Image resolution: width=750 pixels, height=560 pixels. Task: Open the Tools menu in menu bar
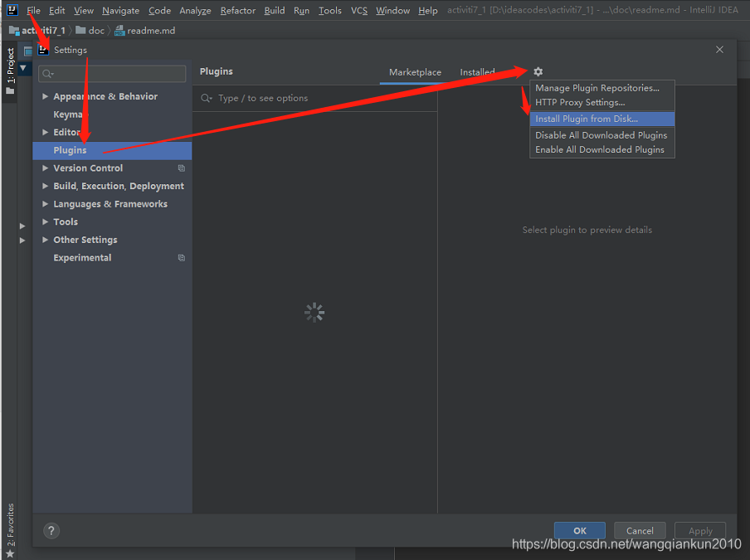click(x=330, y=10)
